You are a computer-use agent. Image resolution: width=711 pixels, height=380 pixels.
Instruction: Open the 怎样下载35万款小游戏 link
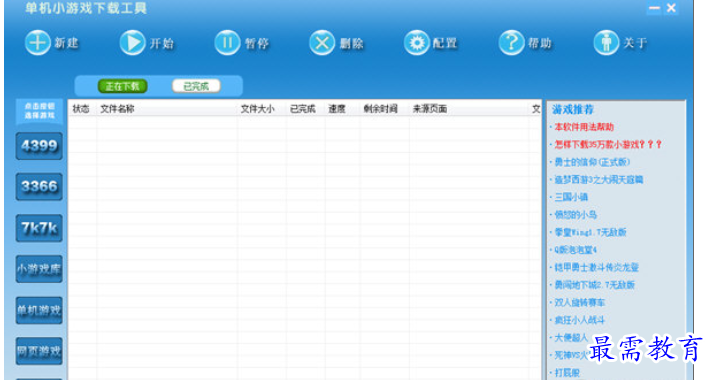608,145
